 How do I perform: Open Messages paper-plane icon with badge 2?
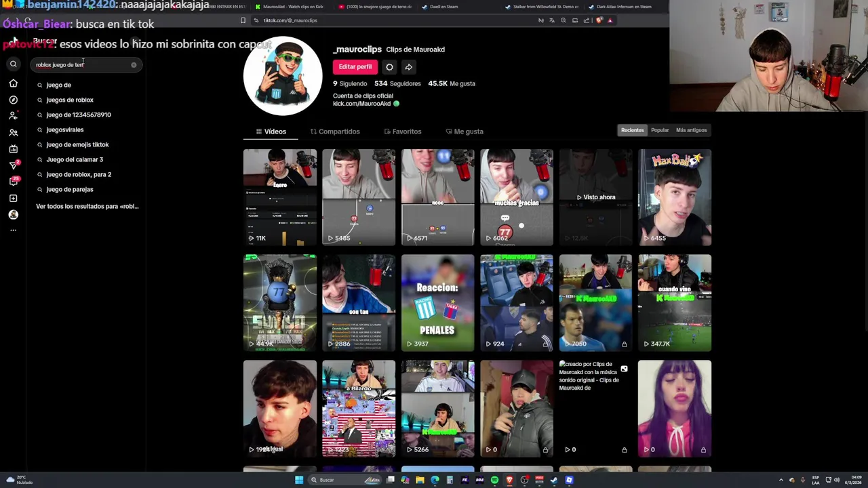(x=14, y=165)
